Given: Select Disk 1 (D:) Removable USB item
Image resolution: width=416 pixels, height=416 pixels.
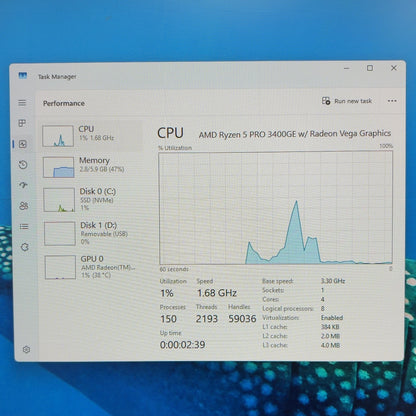Looking at the screenshot, I should tap(93, 233).
